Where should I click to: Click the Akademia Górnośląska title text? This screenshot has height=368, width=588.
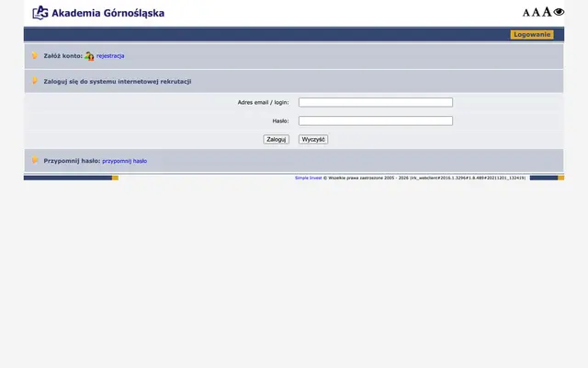pos(108,13)
